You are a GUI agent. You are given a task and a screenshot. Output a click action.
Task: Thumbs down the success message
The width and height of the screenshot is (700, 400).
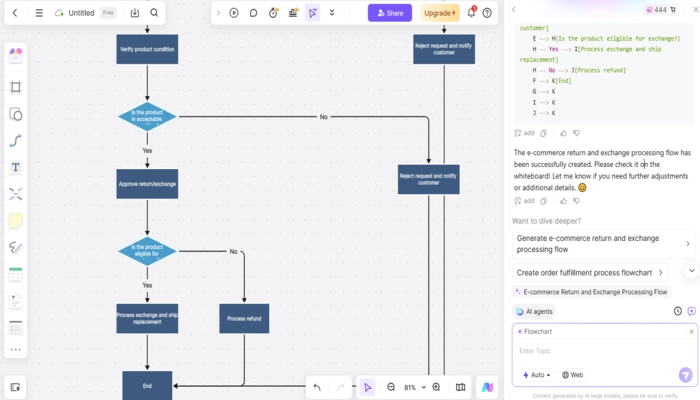tap(576, 201)
